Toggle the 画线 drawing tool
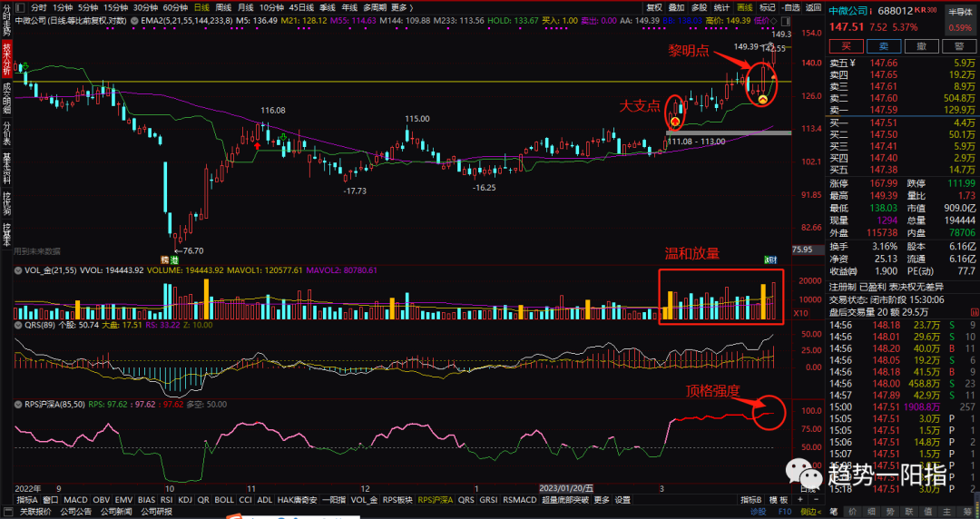980x519 pixels. [x=744, y=7]
